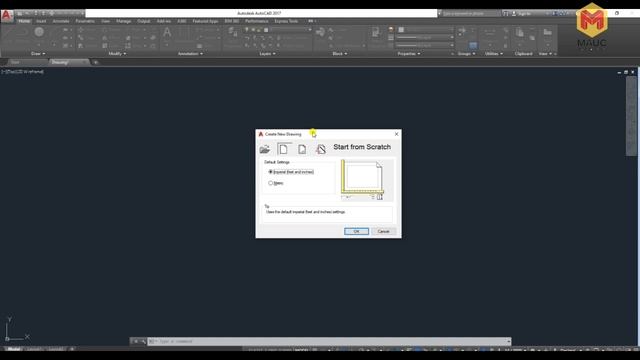The image size is (640, 360).
Task: Select the Start from Scratch icon
Action: click(x=284, y=149)
